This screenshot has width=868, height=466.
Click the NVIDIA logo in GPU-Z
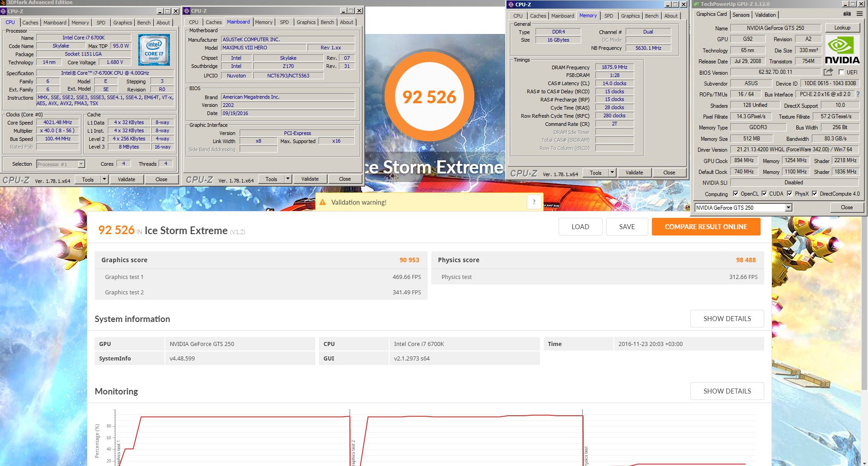click(x=842, y=50)
